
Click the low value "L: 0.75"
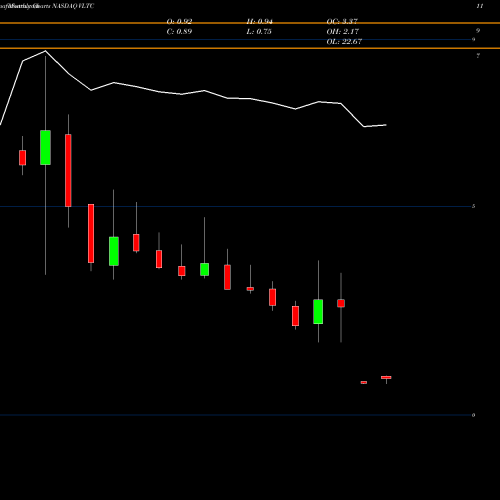[x=259, y=32]
